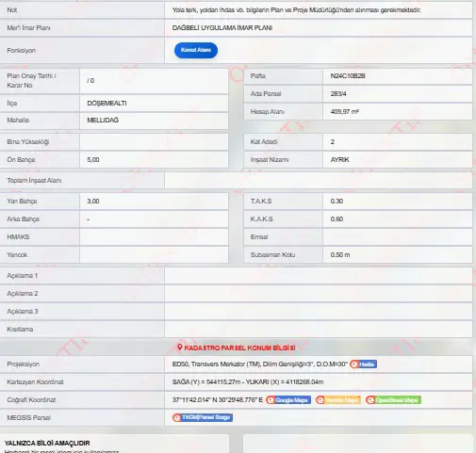Select the Fonksiyon label
Viewport: 476px width, 453px height.
coord(21,51)
